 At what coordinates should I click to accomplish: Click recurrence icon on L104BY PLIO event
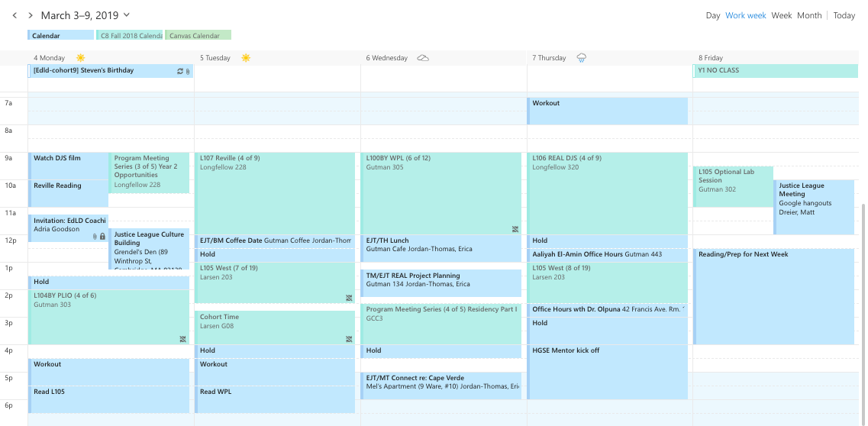click(x=182, y=339)
